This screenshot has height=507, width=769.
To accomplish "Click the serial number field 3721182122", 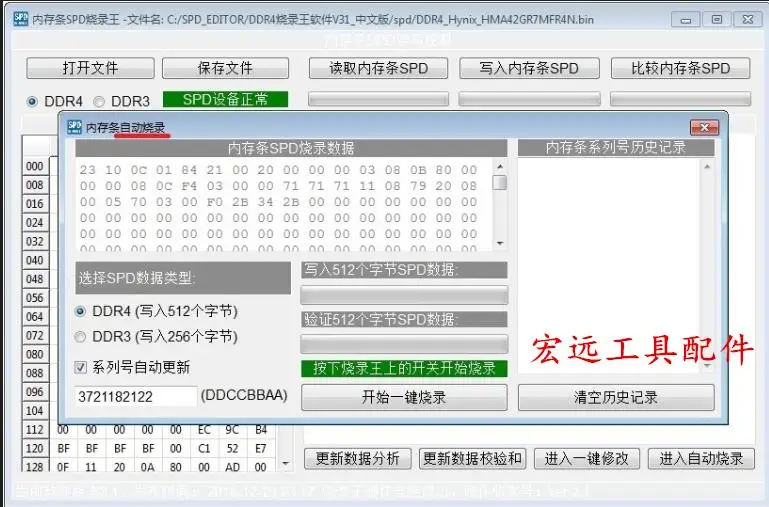I will [135, 396].
